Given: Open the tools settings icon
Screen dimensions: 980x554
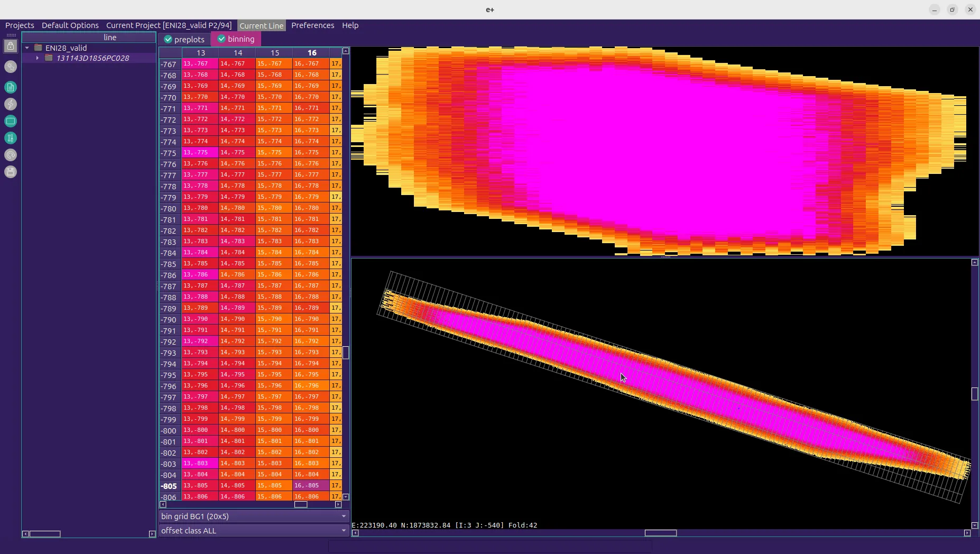Looking at the screenshot, I should (11, 138).
